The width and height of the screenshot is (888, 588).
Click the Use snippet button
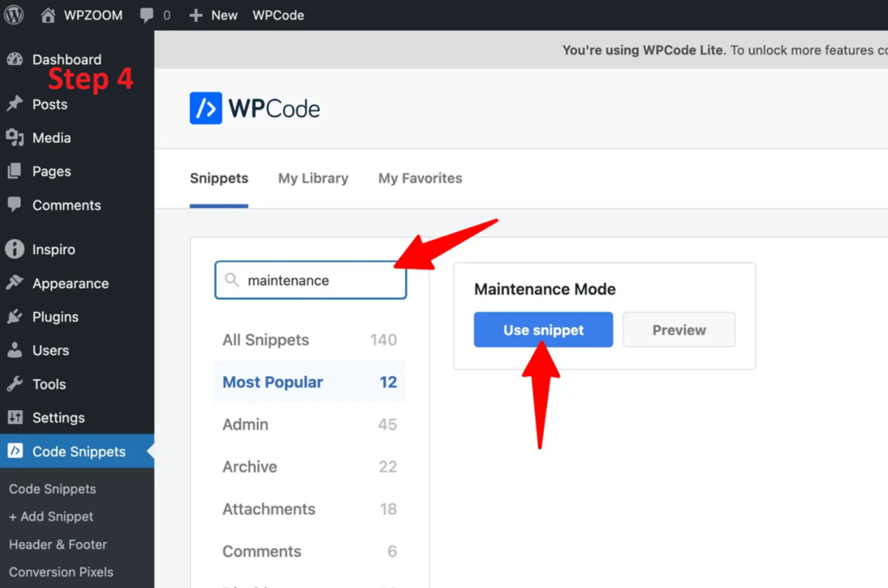click(542, 330)
